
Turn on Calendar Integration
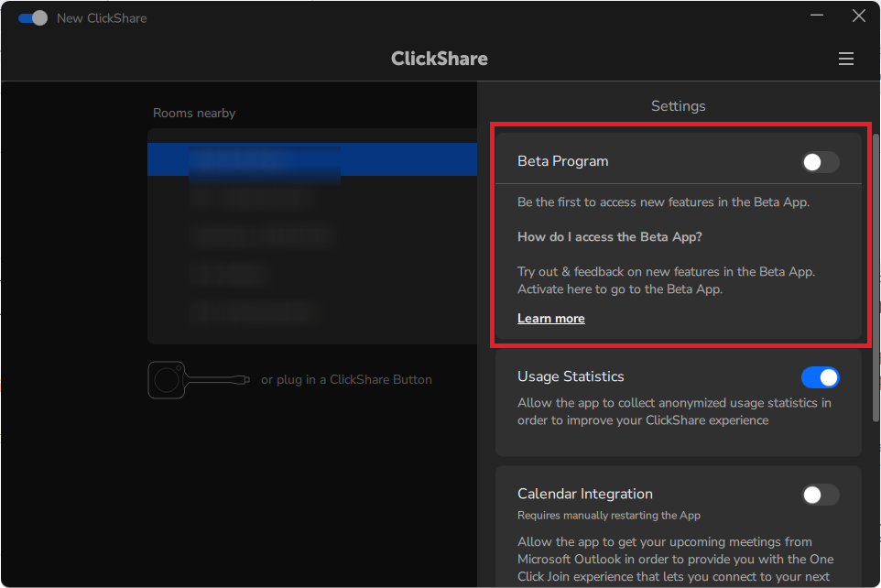[x=820, y=495]
